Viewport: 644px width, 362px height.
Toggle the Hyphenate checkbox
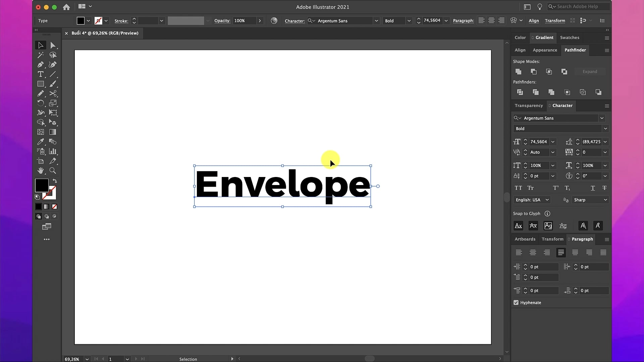pyautogui.click(x=516, y=302)
